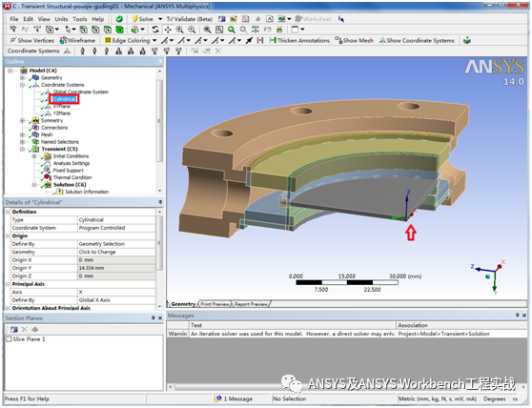Click the Create Coordinate System icon

(x=68, y=51)
